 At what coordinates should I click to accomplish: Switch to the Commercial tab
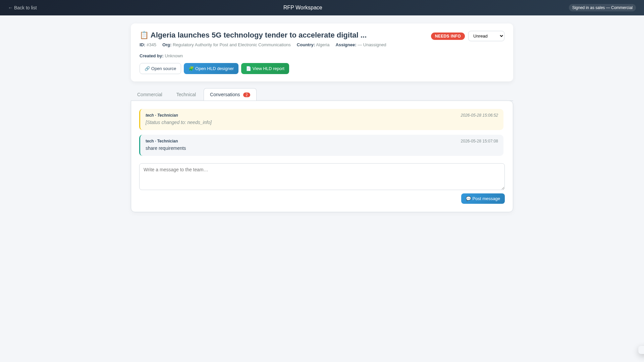click(150, 95)
